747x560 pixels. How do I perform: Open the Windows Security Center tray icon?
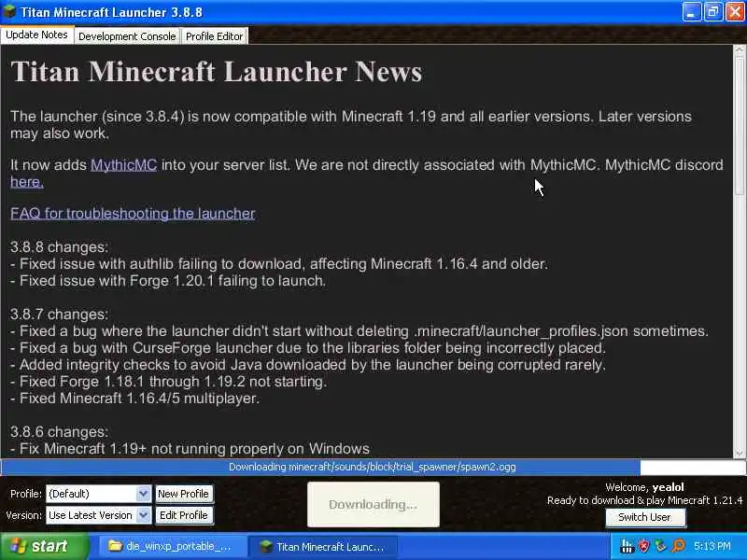pos(643,546)
